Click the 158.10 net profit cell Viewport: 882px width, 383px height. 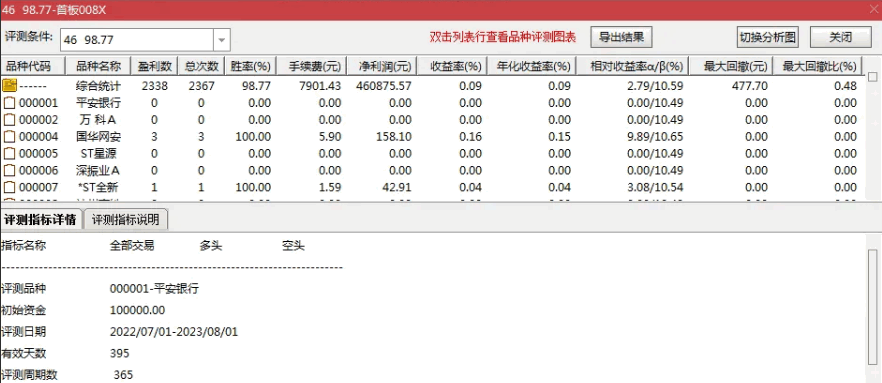click(x=393, y=137)
